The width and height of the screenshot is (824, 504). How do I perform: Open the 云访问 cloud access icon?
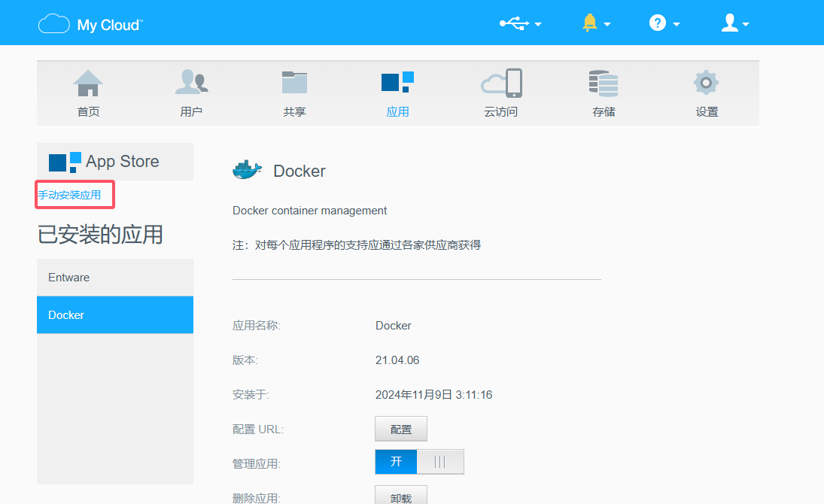coord(501,83)
